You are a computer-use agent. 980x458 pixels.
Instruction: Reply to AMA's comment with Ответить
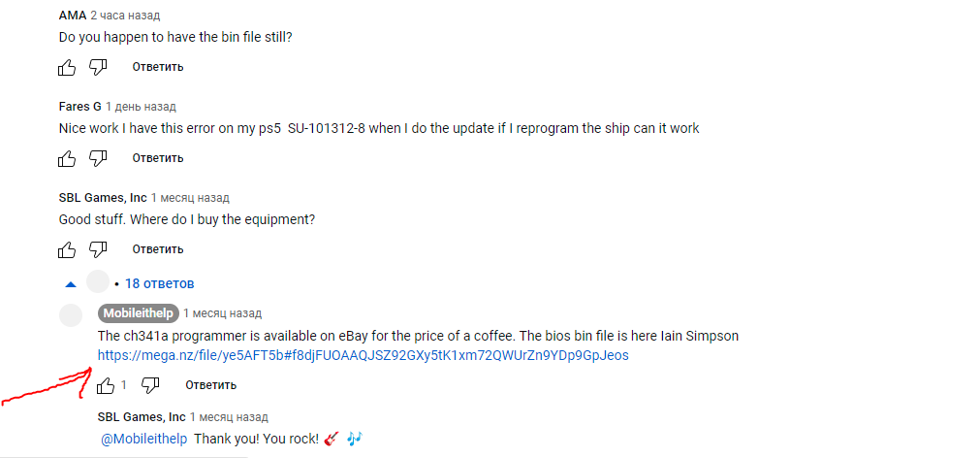click(158, 67)
